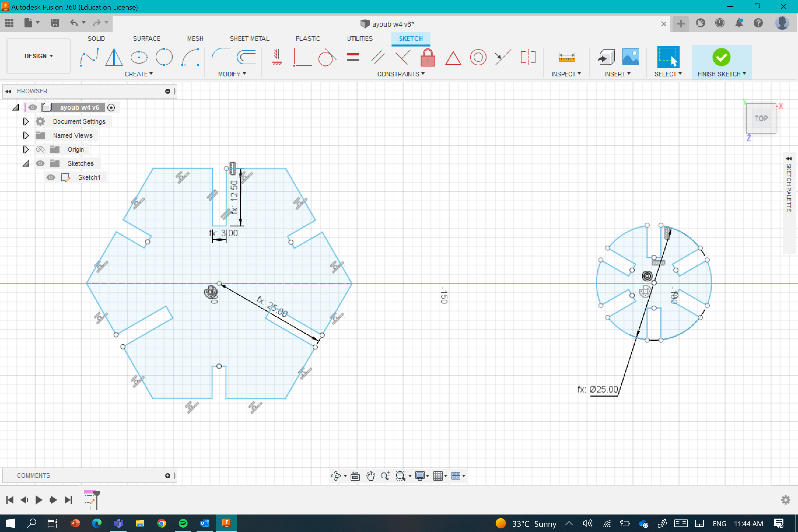Show the hidden Origin folder
This screenshot has width=798, height=532.
coord(40,150)
